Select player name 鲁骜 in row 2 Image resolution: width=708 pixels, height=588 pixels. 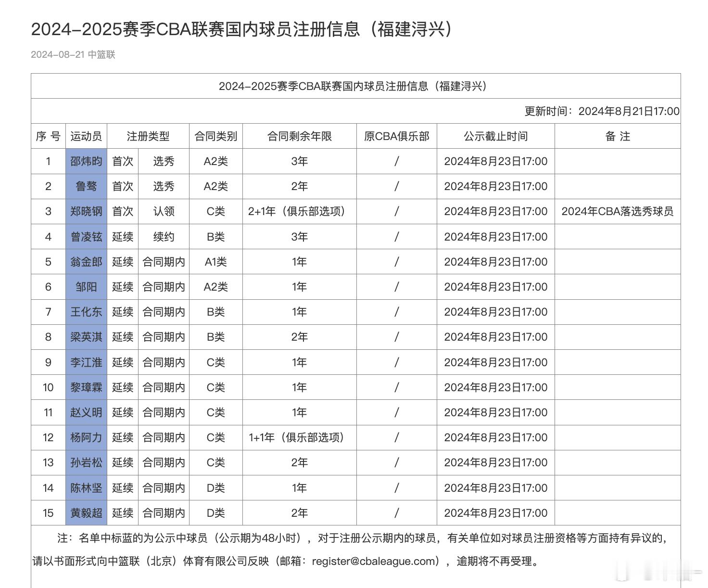86,186
